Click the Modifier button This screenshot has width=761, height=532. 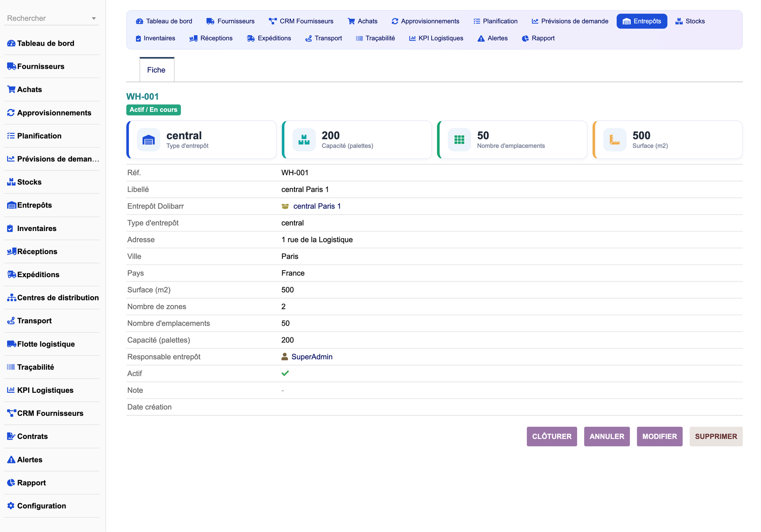point(659,437)
